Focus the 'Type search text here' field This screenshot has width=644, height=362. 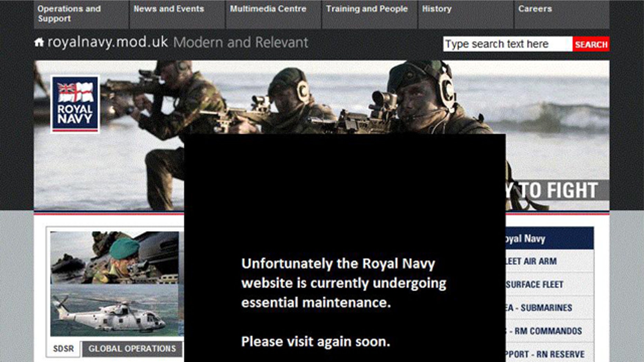click(x=508, y=44)
